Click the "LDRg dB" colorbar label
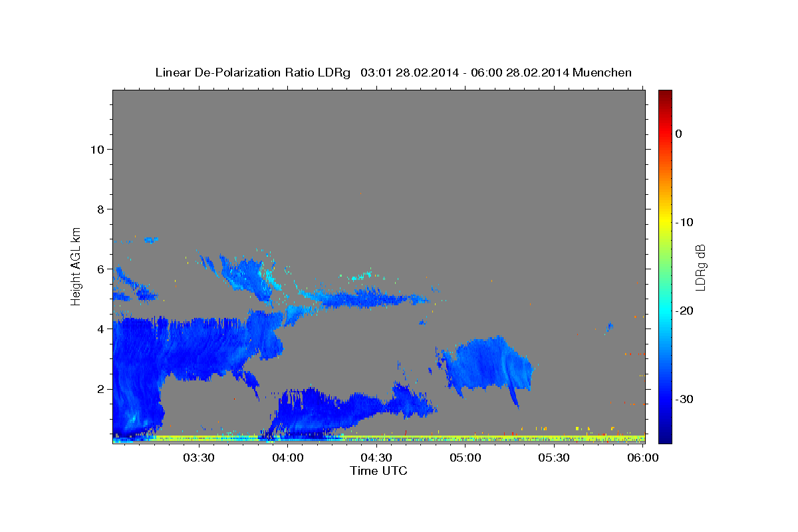This screenshot has height=532, width=798. pos(700,267)
